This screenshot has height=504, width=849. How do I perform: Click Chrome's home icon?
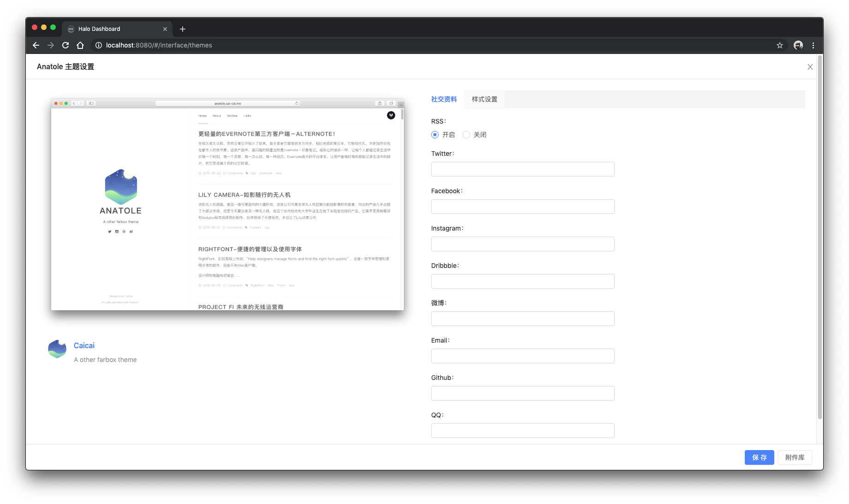tap(81, 45)
